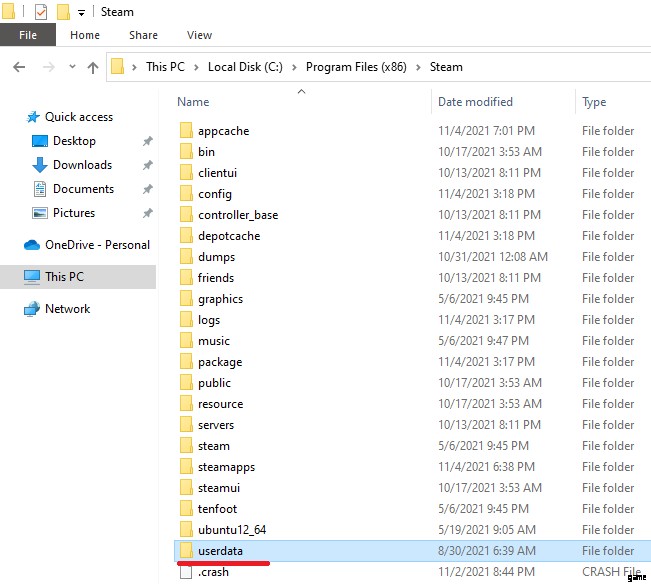
Task: Click the Up one level arrow
Action: click(x=93, y=67)
